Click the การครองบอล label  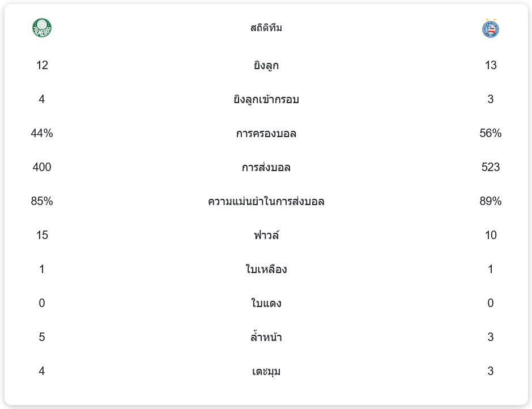(266, 134)
